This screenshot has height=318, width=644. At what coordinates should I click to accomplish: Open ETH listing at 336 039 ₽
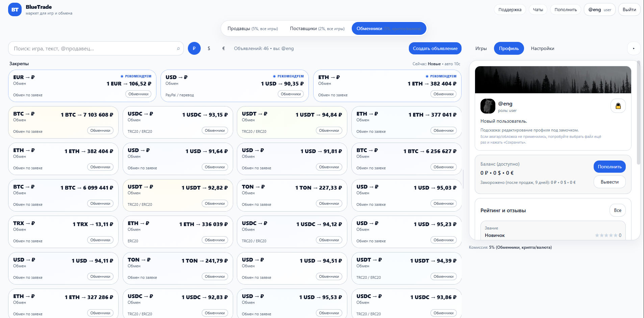(x=178, y=232)
